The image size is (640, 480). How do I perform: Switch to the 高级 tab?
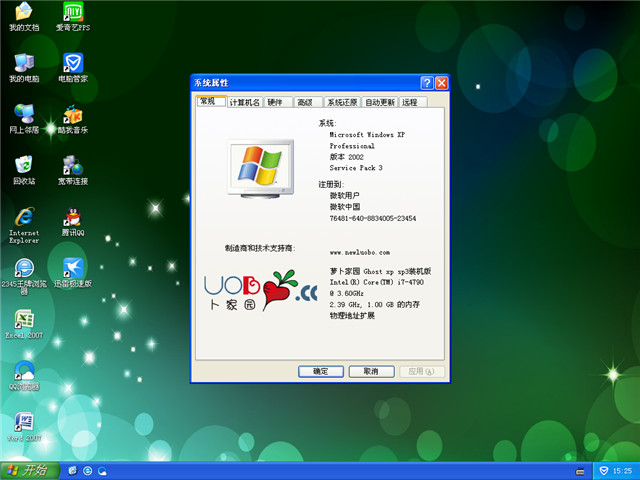click(x=308, y=102)
